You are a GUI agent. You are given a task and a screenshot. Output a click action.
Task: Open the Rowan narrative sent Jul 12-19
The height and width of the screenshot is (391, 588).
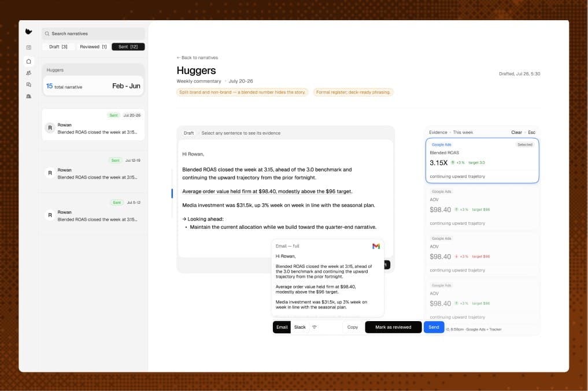click(x=93, y=170)
